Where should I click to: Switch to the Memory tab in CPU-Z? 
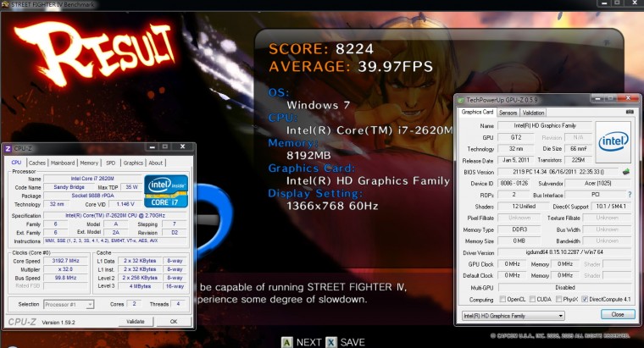[89, 163]
